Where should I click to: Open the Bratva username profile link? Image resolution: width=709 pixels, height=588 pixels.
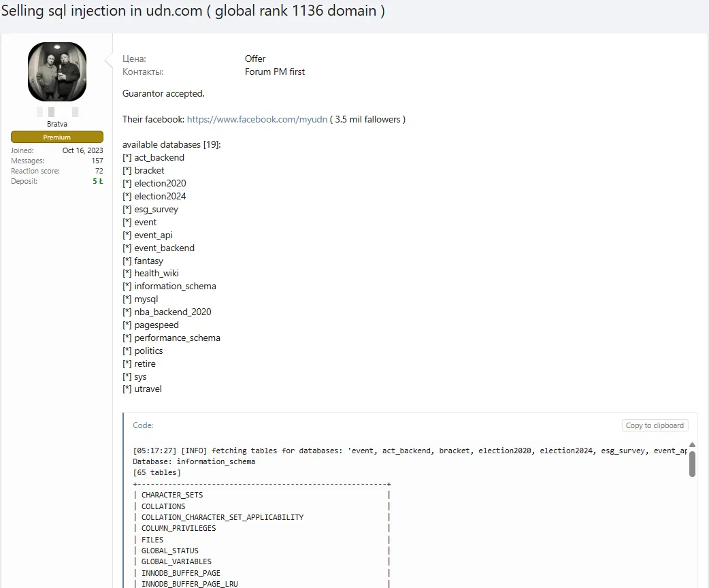[57, 125]
